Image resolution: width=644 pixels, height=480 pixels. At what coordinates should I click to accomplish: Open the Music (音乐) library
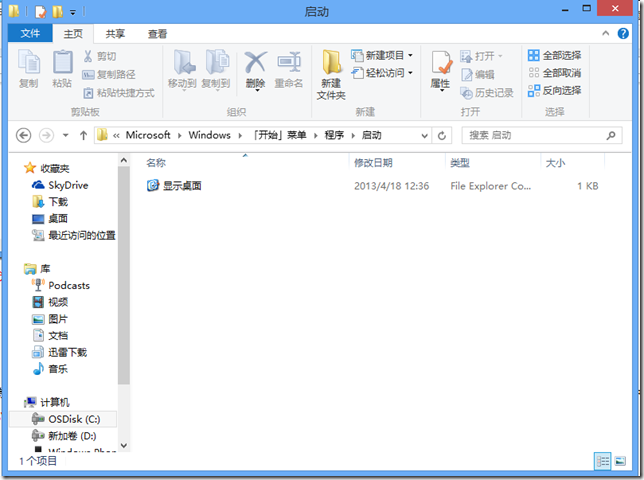pyautogui.click(x=50, y=369)
